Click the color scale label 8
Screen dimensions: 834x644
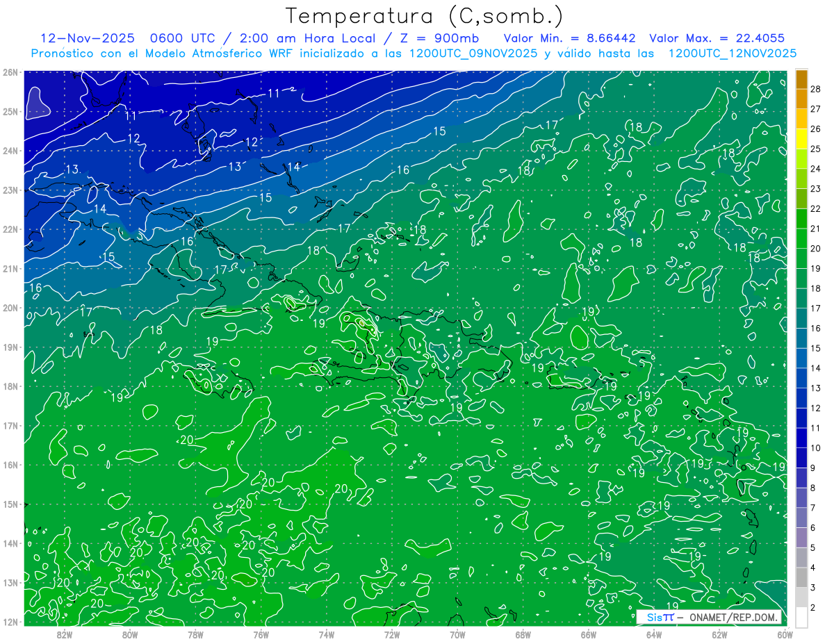[813, 488]
